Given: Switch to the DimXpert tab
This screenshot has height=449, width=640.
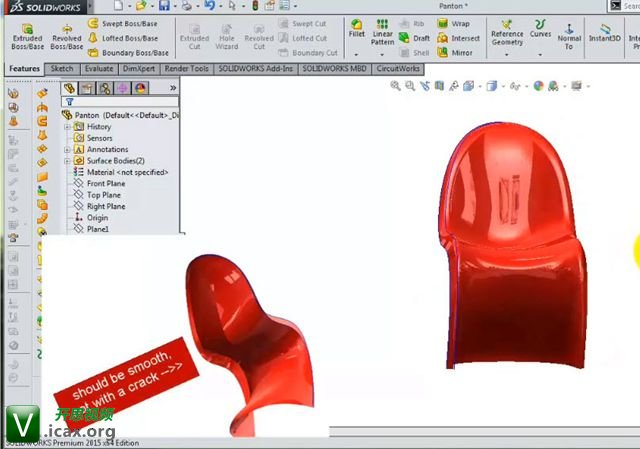Looking at the screenshot, I should pos(139,69).
